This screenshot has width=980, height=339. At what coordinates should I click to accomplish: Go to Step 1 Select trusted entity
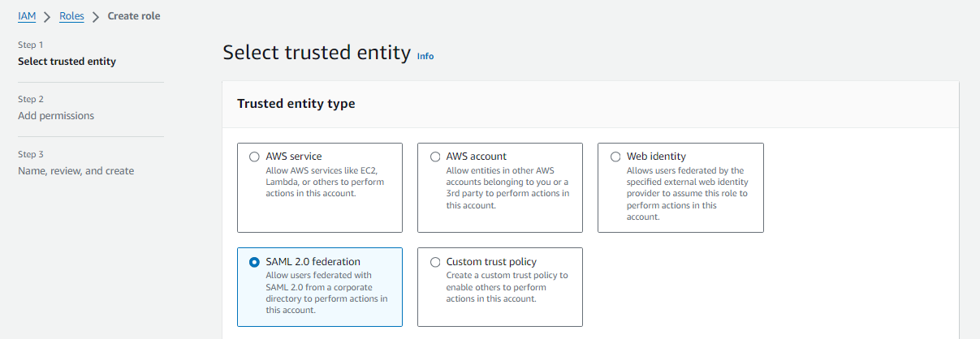[x=67, y=62]
